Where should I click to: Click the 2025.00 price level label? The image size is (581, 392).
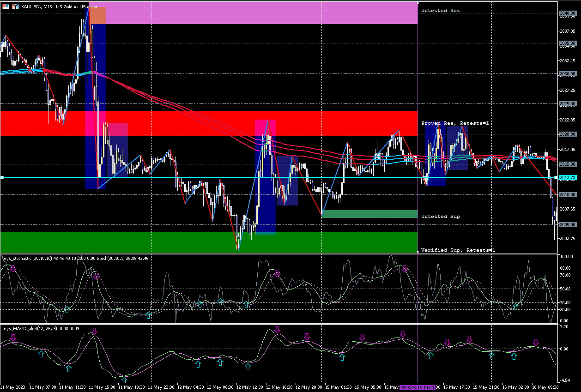point(567,104)
